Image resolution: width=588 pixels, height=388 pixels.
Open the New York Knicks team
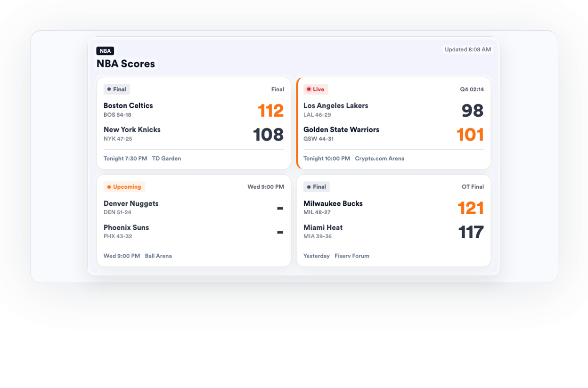pos(132,129)
